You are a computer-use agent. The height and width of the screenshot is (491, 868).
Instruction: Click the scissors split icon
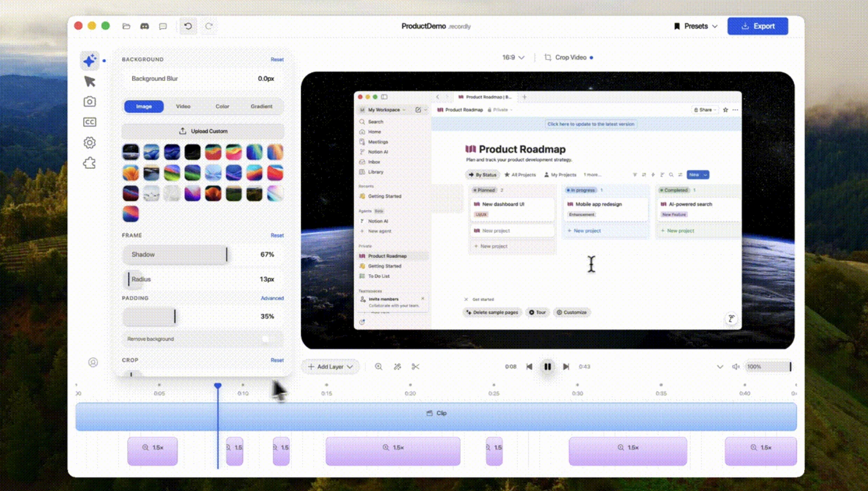[415, 366]
